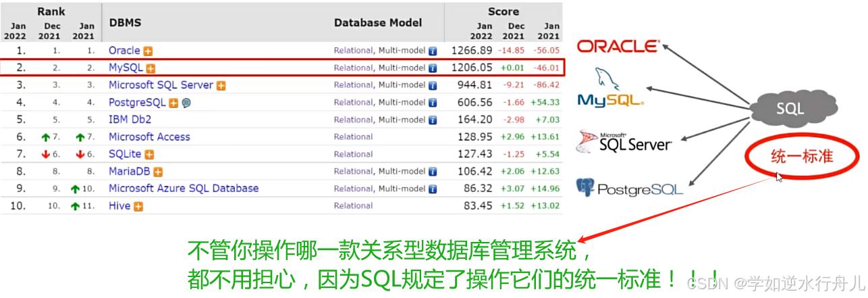
Task: Select the score value 606.56
Action: pos(476,103)
